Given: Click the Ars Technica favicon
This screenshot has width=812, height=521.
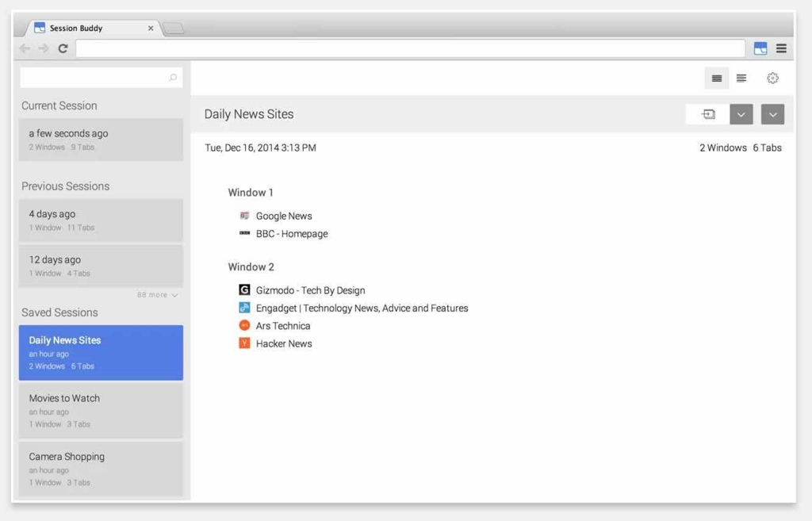Looking at the screenshot, I should [x=244, y=325].
